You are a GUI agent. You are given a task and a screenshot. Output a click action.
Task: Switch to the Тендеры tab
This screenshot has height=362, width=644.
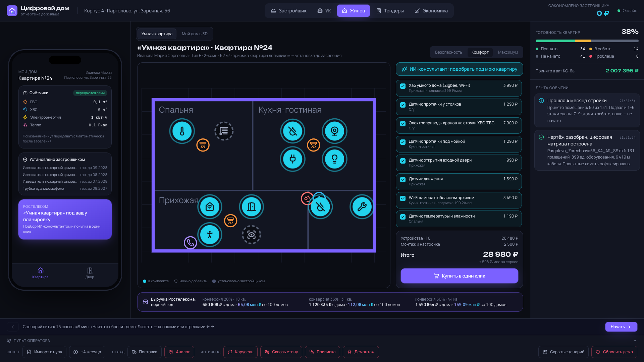[390, 11]
